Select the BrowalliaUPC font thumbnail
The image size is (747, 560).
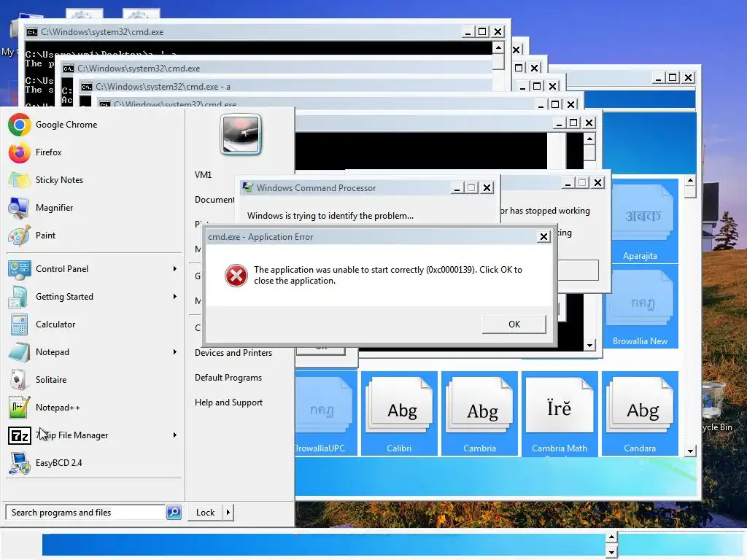point(326,413)
